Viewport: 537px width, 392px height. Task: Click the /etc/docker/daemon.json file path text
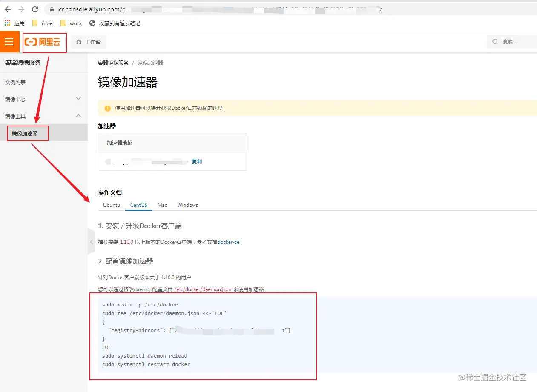[x=203, y=289]
